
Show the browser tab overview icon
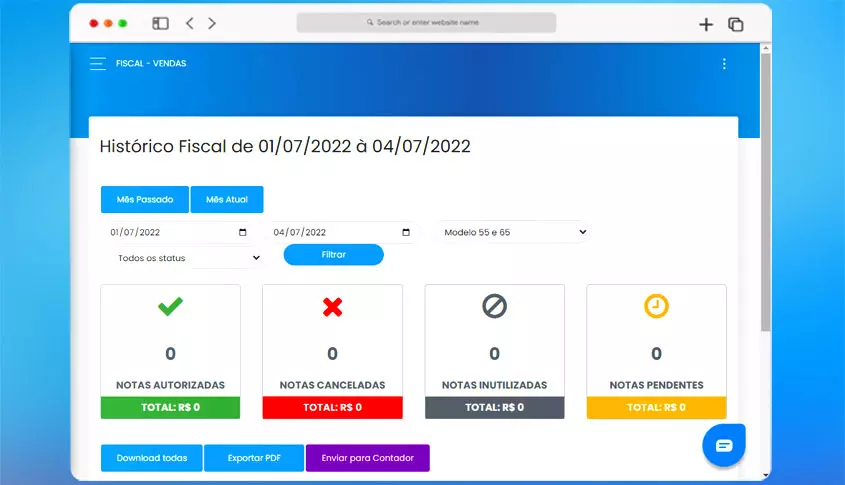click(736, 24)
